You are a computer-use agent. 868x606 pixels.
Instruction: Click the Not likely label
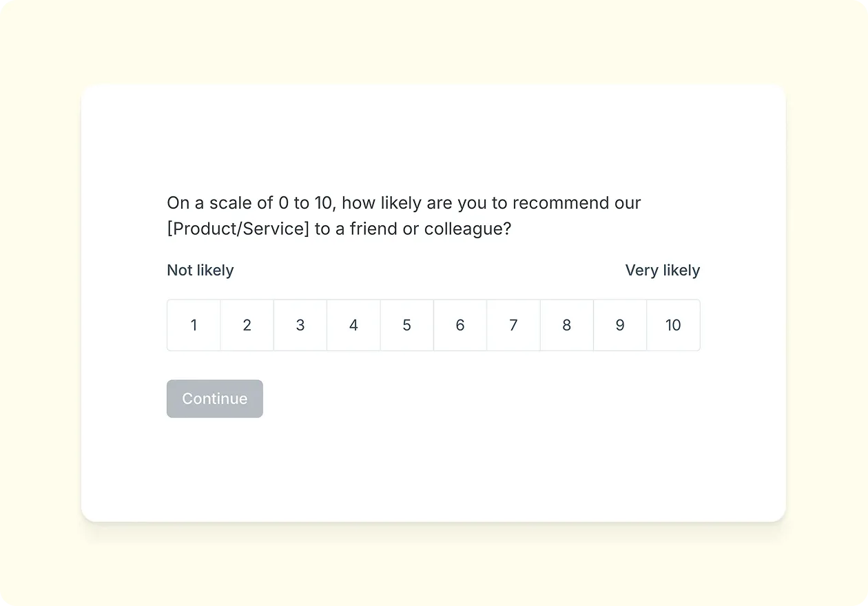click(200, 270)
